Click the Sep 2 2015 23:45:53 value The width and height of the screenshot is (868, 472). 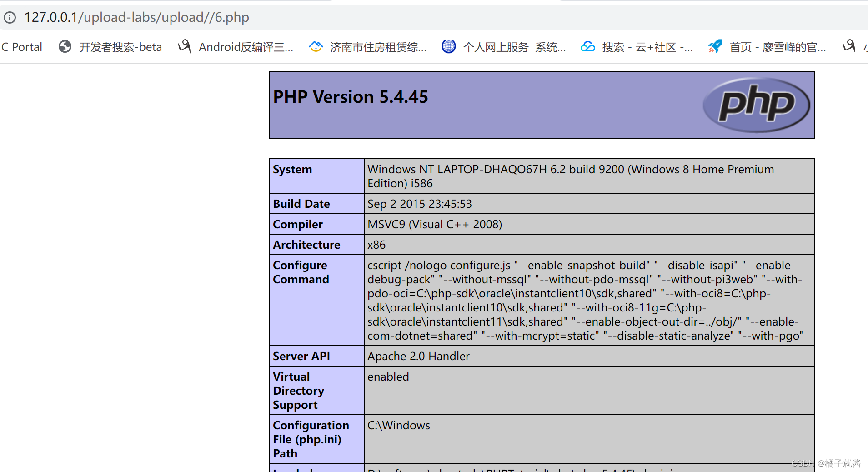point(420,204)
